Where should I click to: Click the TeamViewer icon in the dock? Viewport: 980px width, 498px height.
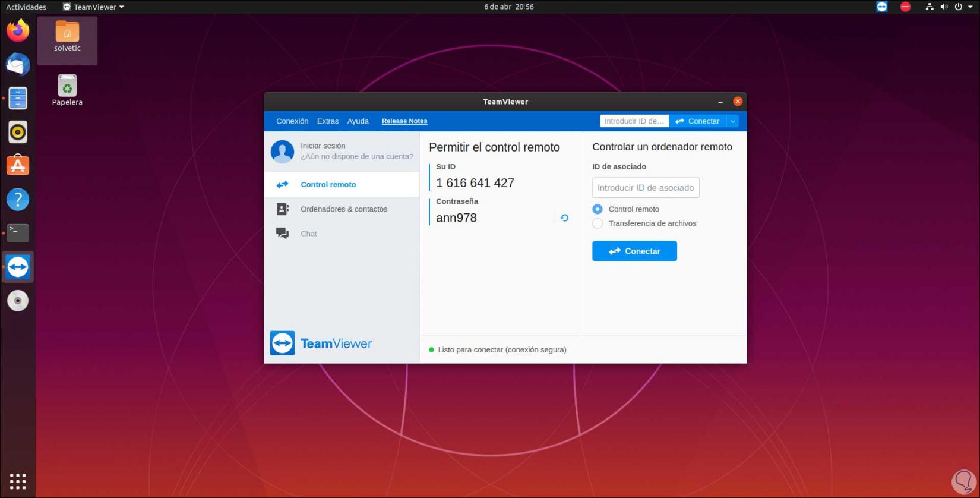[18, 267]
